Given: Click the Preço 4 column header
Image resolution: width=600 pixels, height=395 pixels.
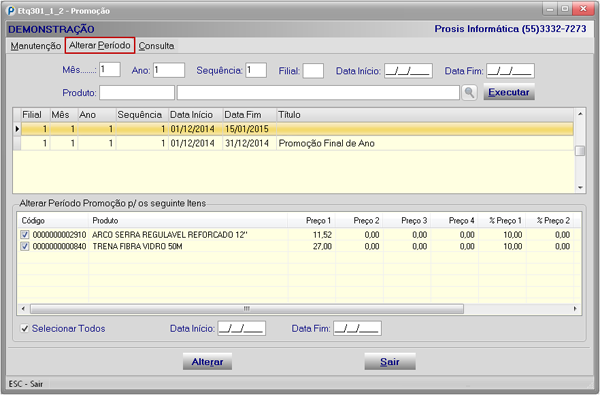Looking at the screenshot, I should point(454,221).
